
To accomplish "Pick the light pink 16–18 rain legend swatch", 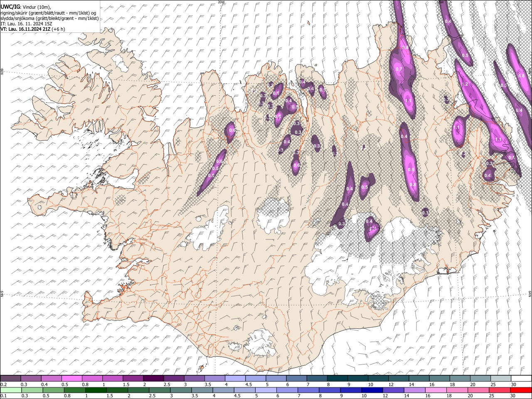I will tap(436, 390).
